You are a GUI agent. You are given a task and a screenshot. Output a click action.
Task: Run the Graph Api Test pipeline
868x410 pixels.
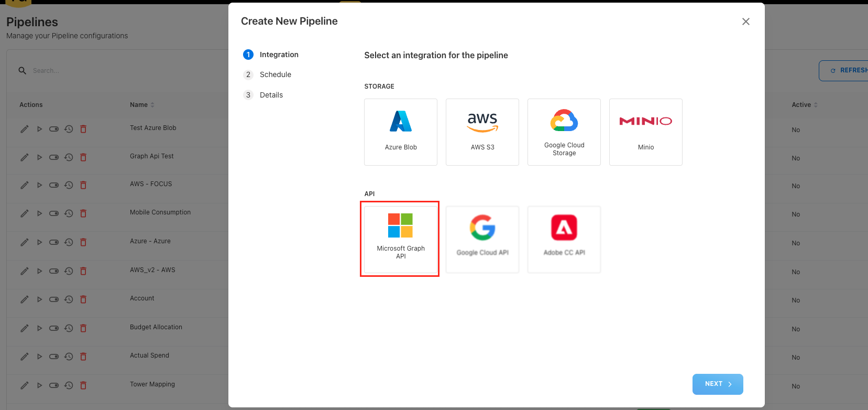39,157
